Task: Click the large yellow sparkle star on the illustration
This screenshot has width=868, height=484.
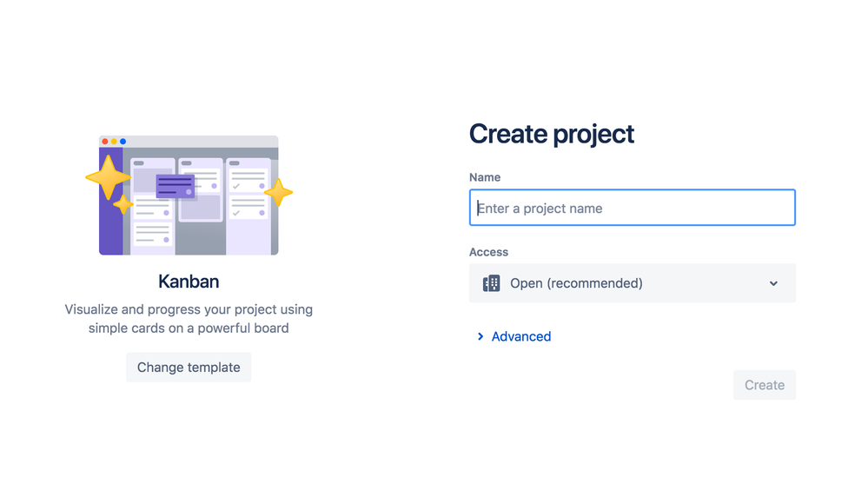Action: [108, 177]
